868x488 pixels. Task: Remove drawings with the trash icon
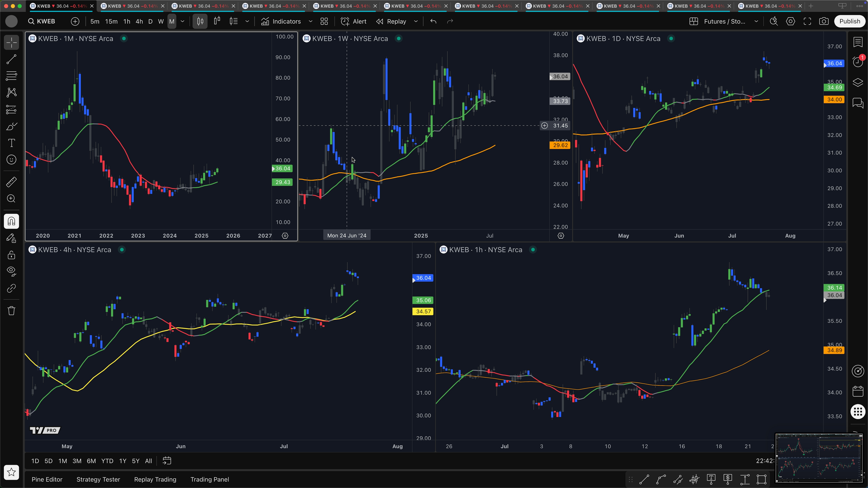point(12,310)
